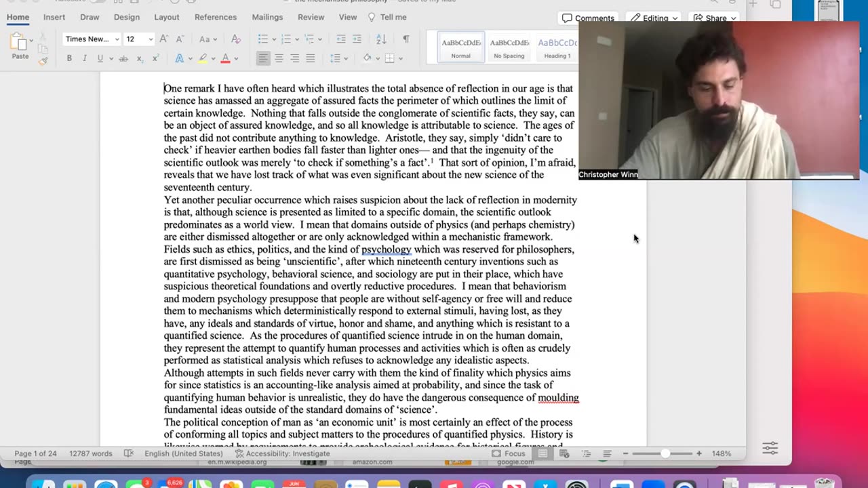Toggle bold formatting

coord(69,59)
